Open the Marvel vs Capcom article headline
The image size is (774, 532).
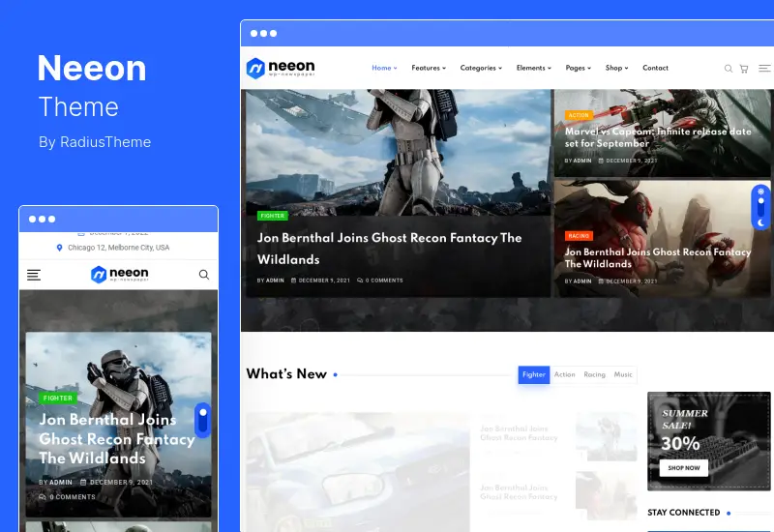pos(658,137)
